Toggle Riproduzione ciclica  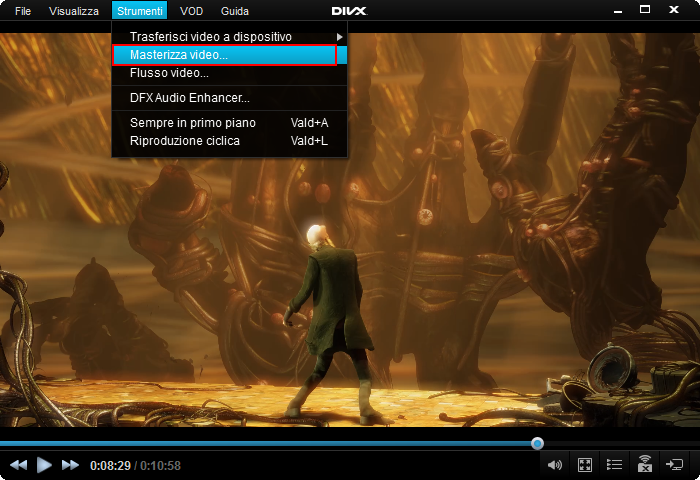click(229, 141)
